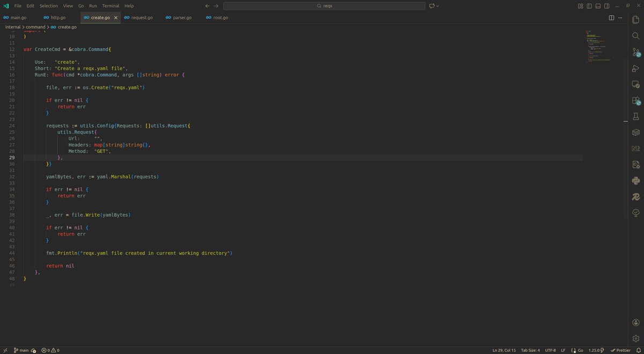The width and height of the screenshot is (644, 354).
Task: Click the 'command' breadcrumb segment
Action: [x=35, y=26]
